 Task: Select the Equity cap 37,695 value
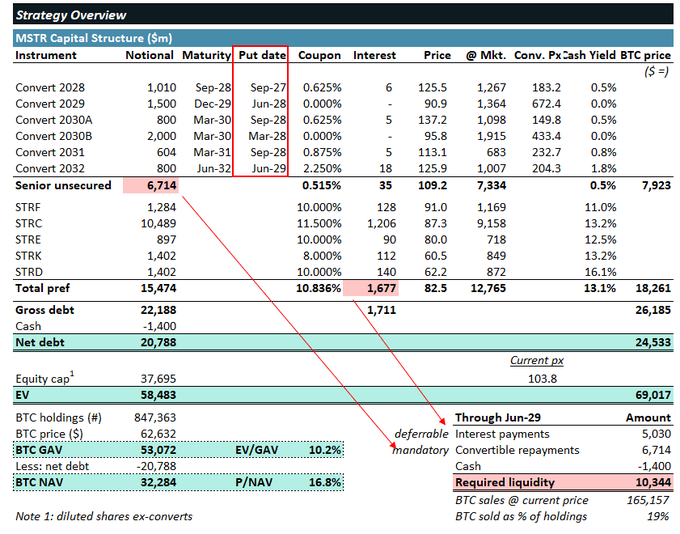coord(158,379)
